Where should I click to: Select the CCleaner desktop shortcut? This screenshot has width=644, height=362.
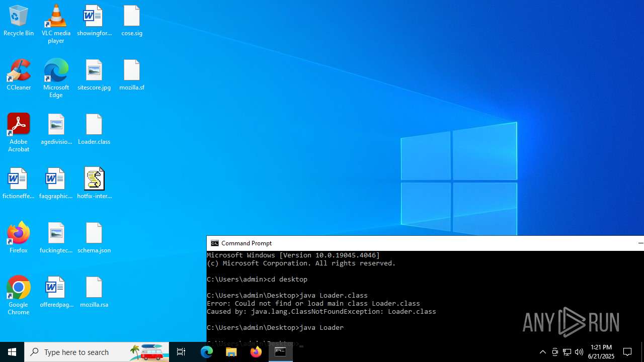coord(19,75)
